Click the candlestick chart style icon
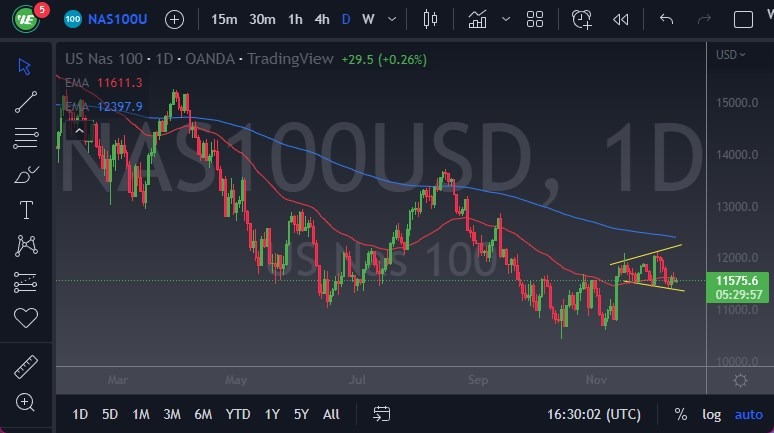774x433 pixels. coord(431,19)
